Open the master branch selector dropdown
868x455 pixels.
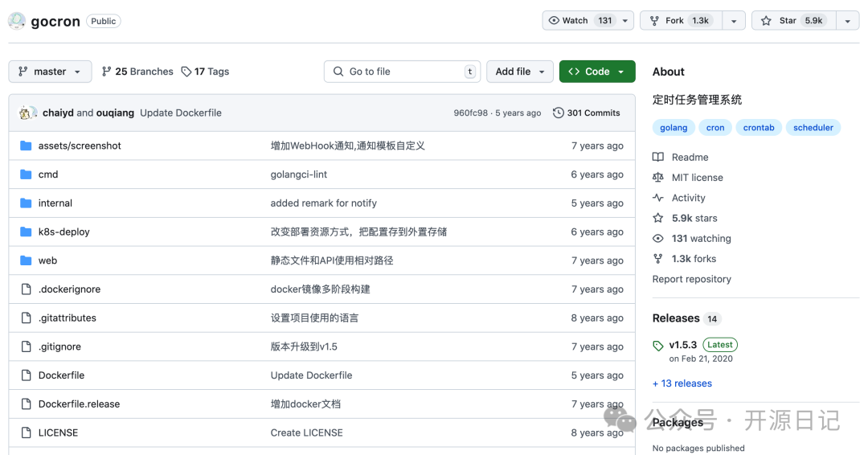pyautogui.click(x=50, y=72)
